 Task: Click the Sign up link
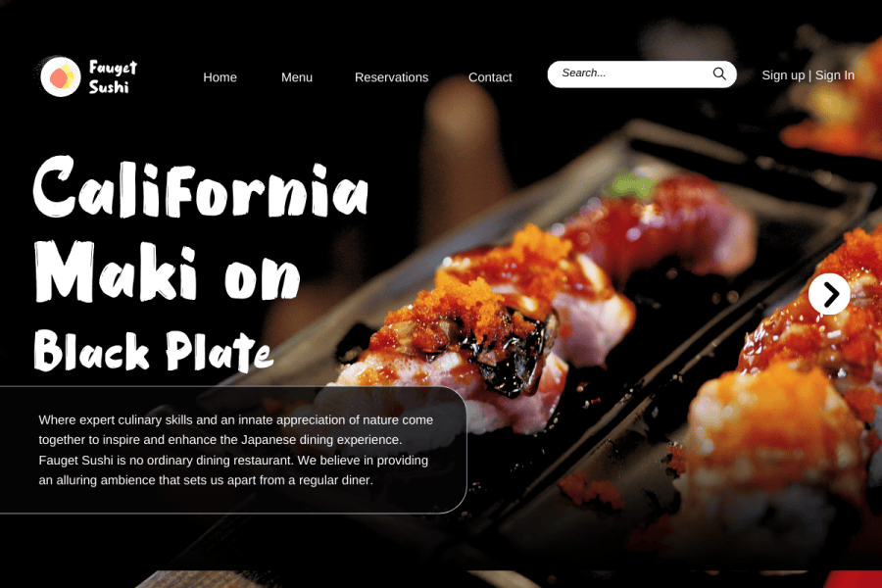[x=783, y=75]
